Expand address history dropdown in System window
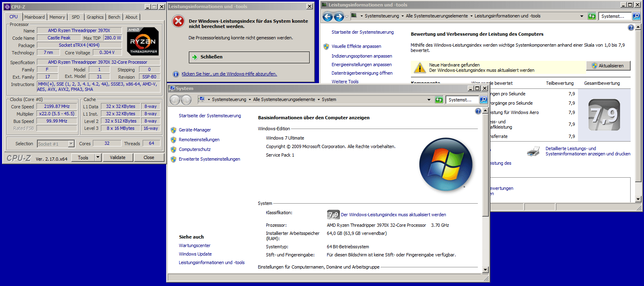Viewport: 644px width, 286px height. (429, 100)
